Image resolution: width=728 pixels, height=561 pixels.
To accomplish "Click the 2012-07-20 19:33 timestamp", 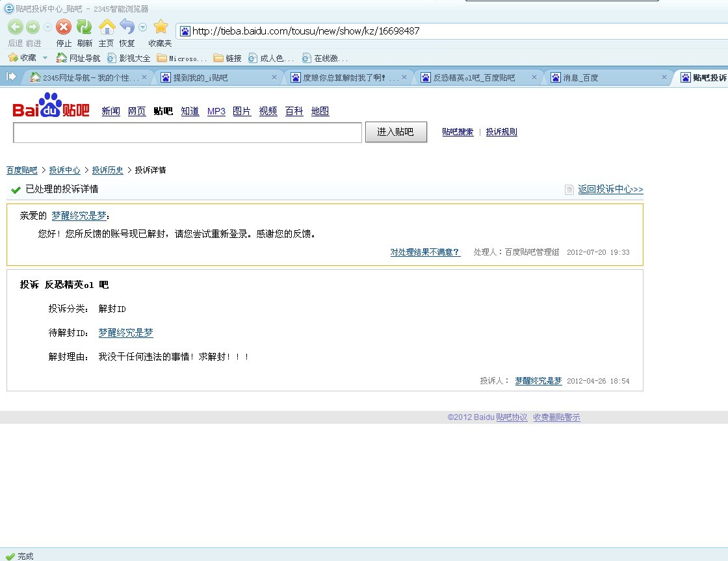I will [x=598, y=253].
